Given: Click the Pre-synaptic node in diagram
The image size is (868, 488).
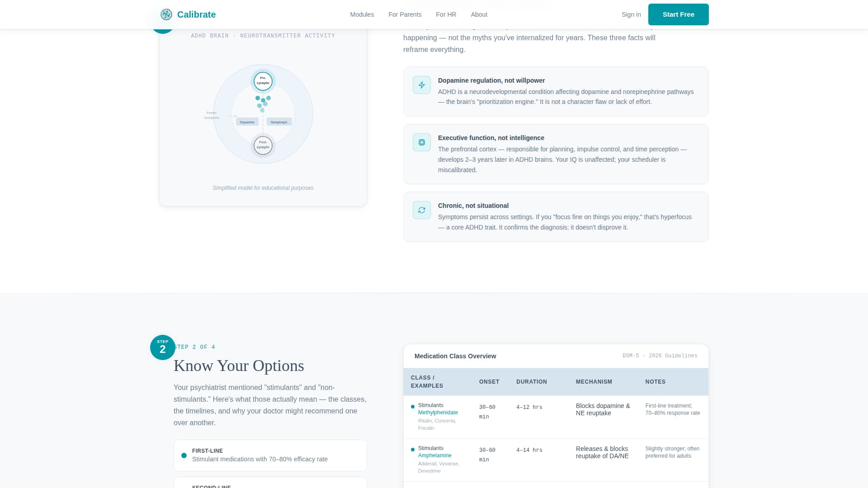Looking at the screenshot, I should [263, 81].
